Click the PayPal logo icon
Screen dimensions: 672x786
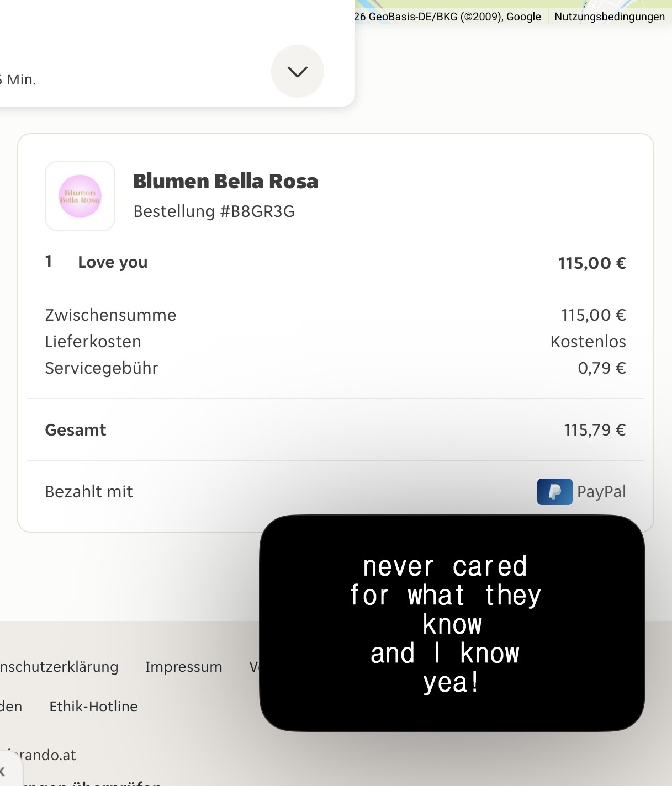[554, 491]
